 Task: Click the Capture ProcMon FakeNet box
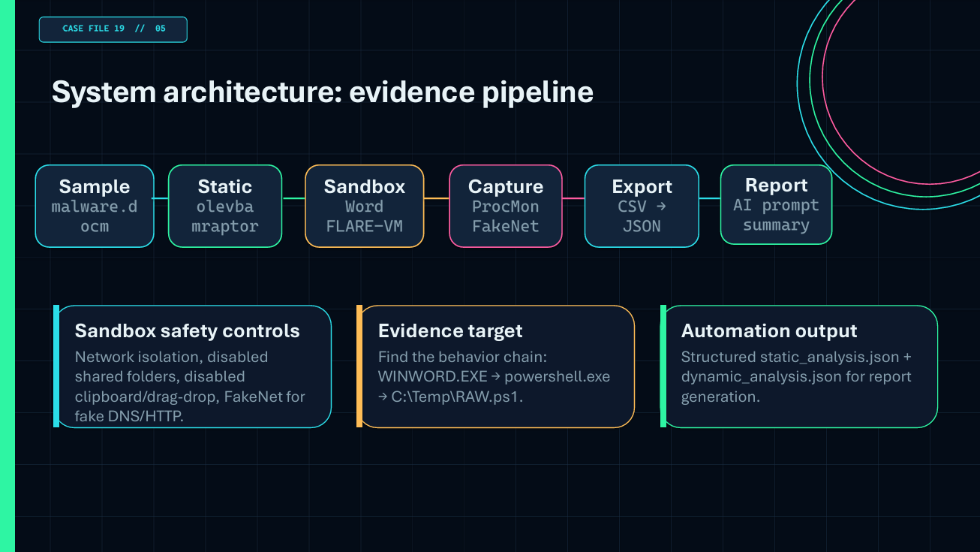click(x=506, y=206)
